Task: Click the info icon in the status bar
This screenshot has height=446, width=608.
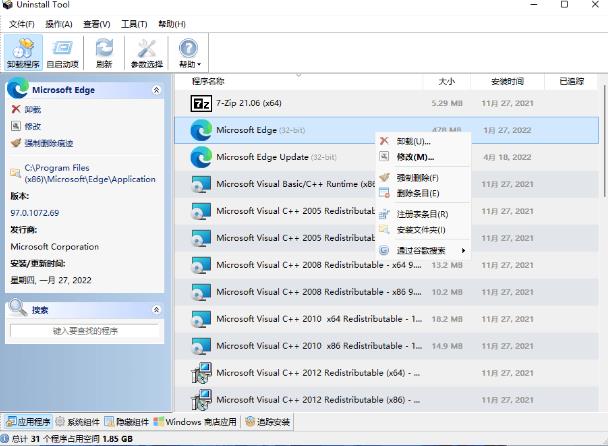Action: click(5, 439)
